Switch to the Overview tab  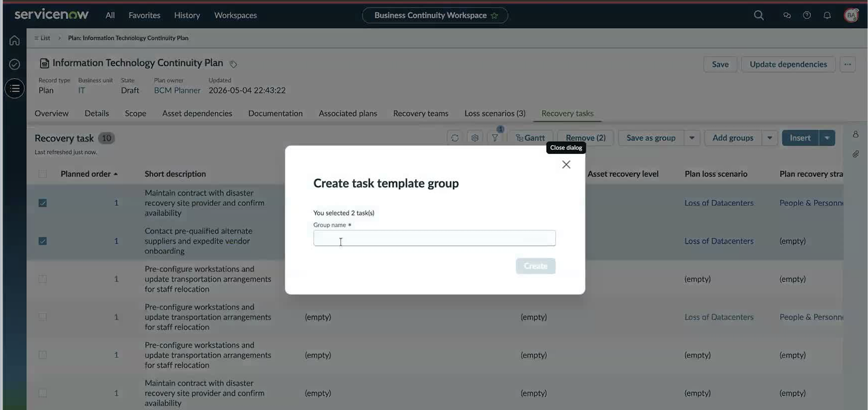(x=52, y=113)
